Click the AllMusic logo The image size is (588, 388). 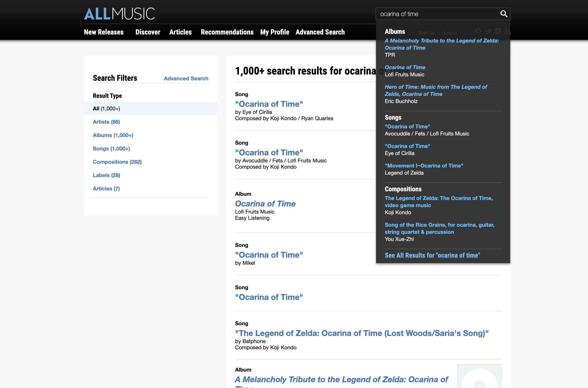click(x=119, y=14)
